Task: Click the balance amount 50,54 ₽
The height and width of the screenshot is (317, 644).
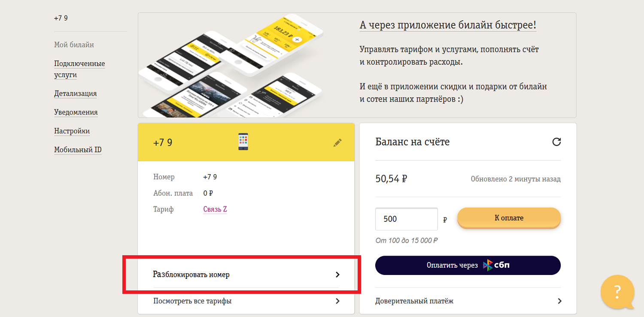Action: 391,179
